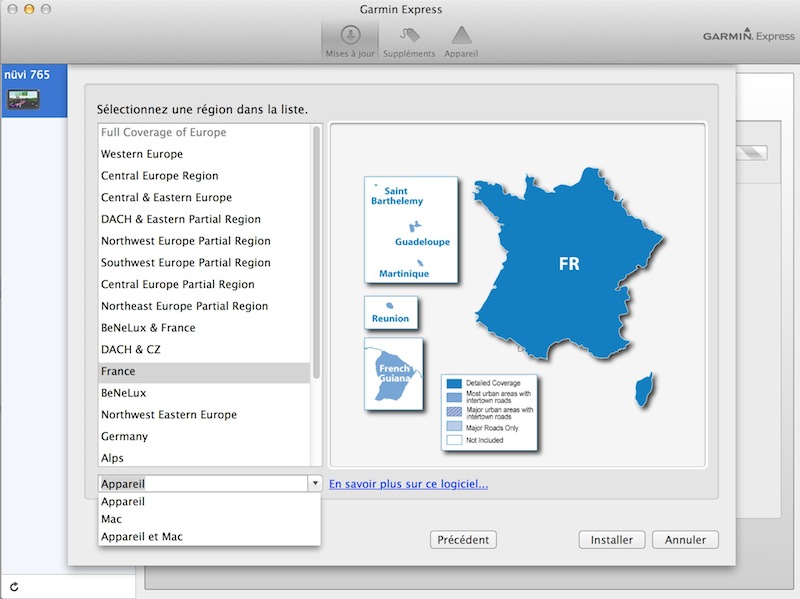Minimize the Garmin Express window
The image size is (800, 599).
pyautogui.click(x=29, y=9)
